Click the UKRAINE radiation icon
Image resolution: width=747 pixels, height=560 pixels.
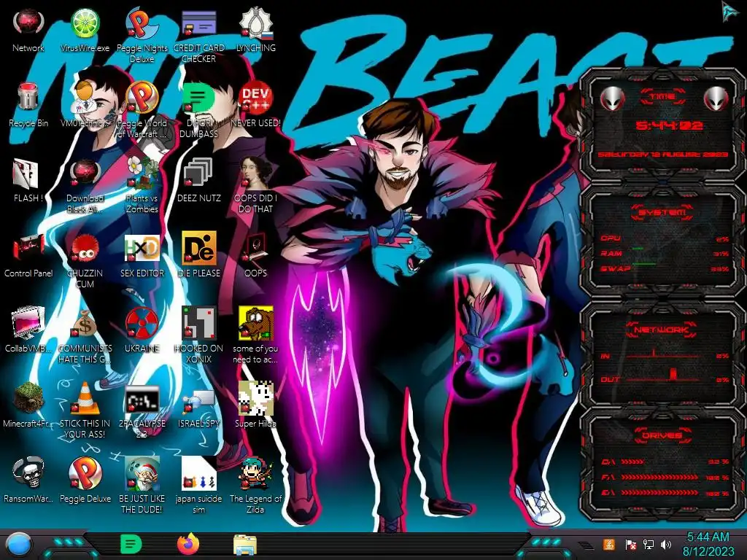142,323
